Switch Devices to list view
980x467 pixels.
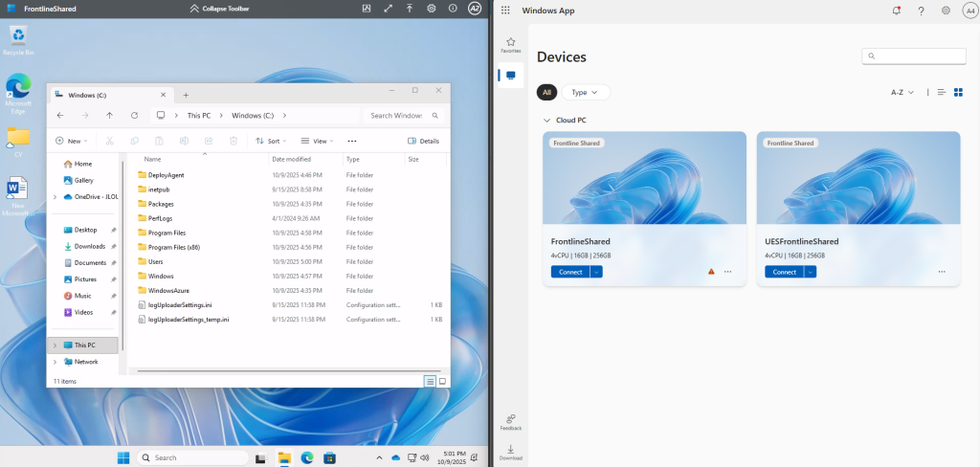942,92
